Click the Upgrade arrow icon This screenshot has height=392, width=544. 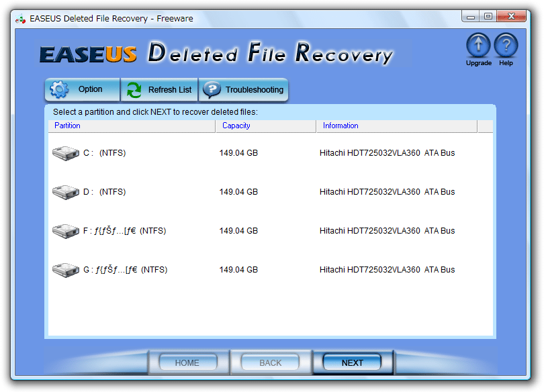tap(478, 45)
